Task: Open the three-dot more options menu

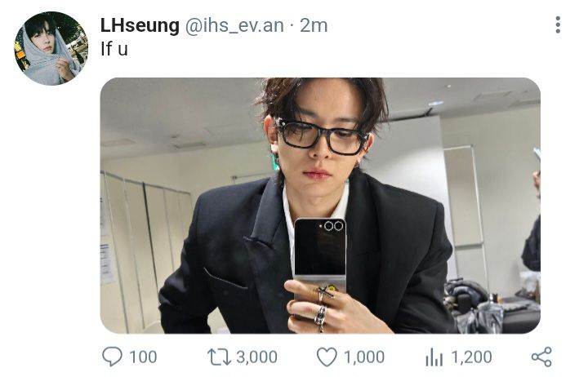Action: (x=558, y=24)
